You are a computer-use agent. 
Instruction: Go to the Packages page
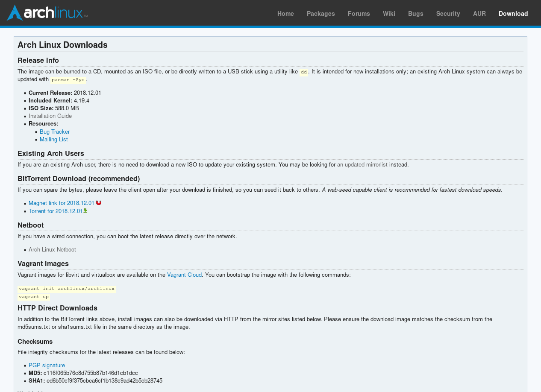point(320,14)
